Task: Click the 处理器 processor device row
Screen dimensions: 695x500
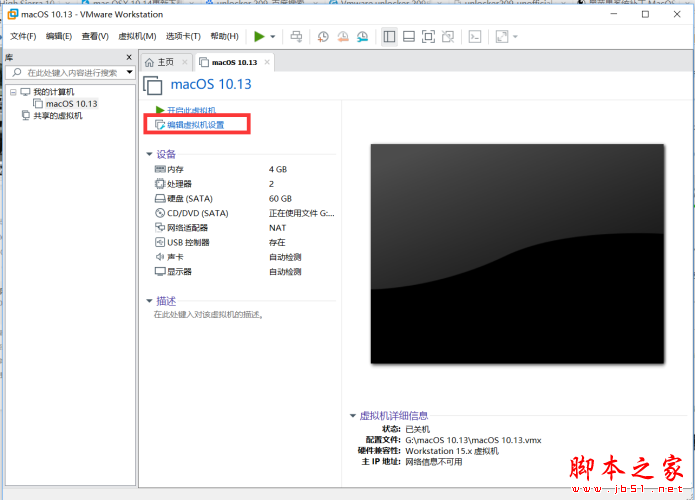Action: point(243,184)
